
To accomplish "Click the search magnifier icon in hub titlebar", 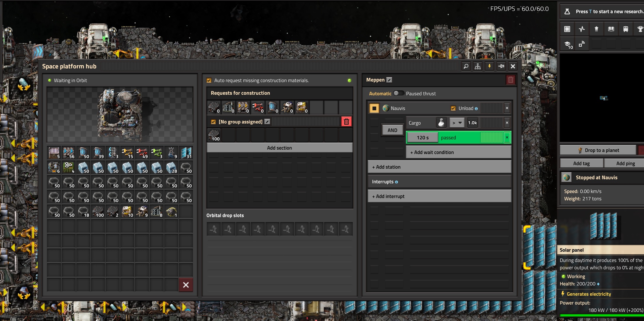I will [466, 66].
